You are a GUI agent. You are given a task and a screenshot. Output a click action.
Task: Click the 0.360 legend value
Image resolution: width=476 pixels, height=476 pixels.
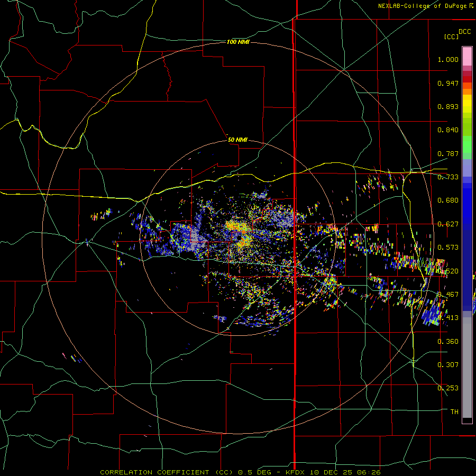[x=448, y=342]
